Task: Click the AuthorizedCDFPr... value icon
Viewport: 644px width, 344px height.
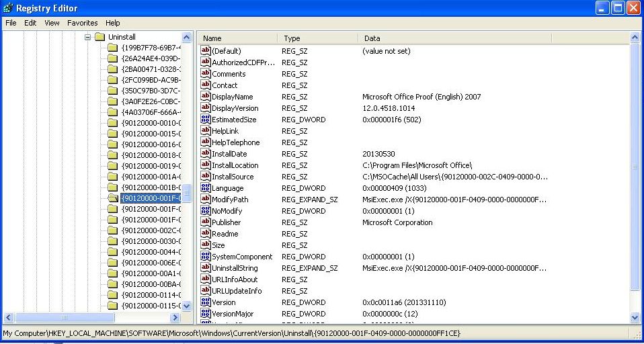Action: 205,62
